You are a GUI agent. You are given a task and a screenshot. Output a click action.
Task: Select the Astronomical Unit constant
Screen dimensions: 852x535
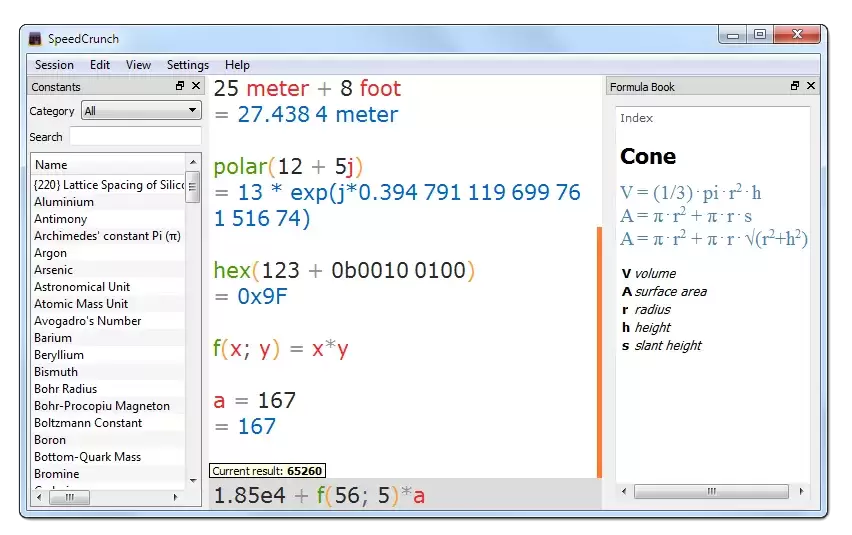(x=108, y=287)
